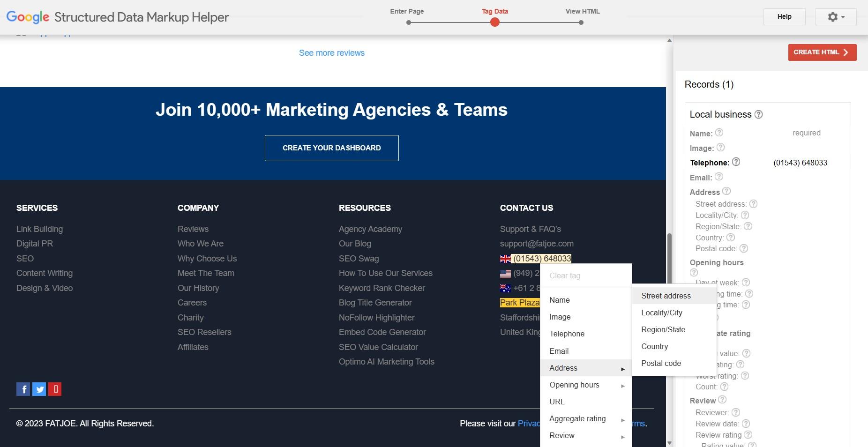This screenshot has height=447, width=868.
Task: Open FATJOE's Twitter icon
Action: click(39, 389)
